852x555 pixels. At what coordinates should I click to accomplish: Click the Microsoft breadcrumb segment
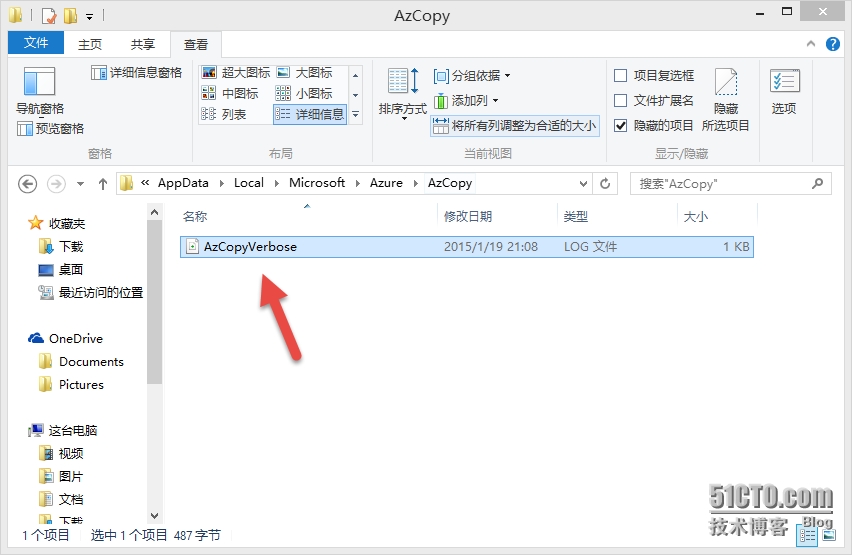tap(317, 183)
